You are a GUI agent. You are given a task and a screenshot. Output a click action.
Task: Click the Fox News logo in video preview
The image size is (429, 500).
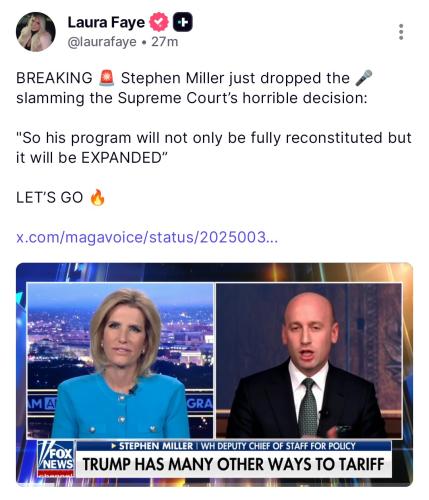tap(55, 459)
